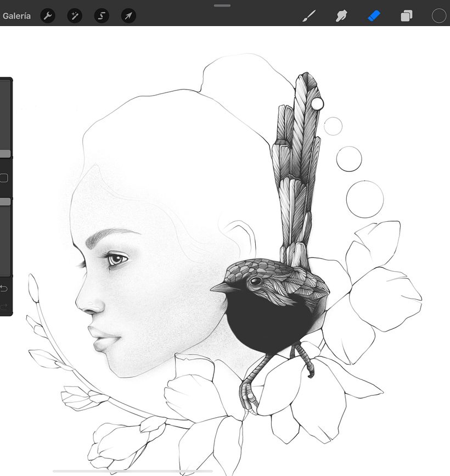Screen dimensions: 450x476
Task: Select the Paint brush tool
Action: (x=309, y=16)
